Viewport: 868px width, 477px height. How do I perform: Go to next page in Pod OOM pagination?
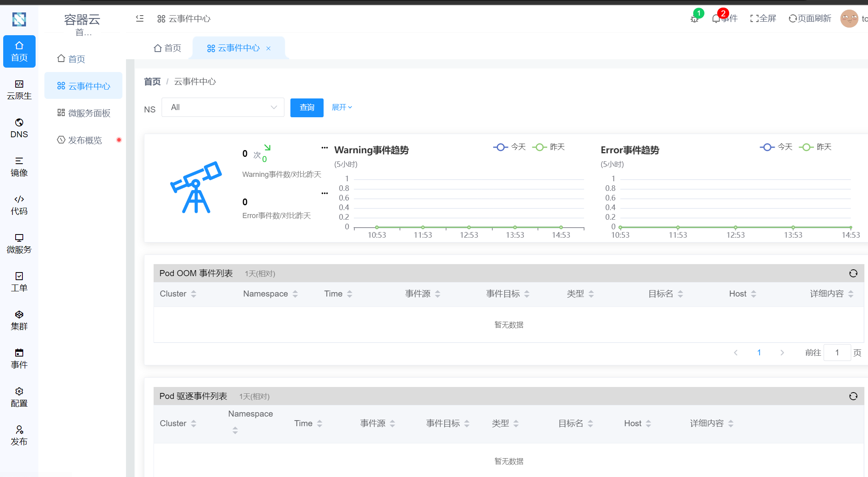782,353
